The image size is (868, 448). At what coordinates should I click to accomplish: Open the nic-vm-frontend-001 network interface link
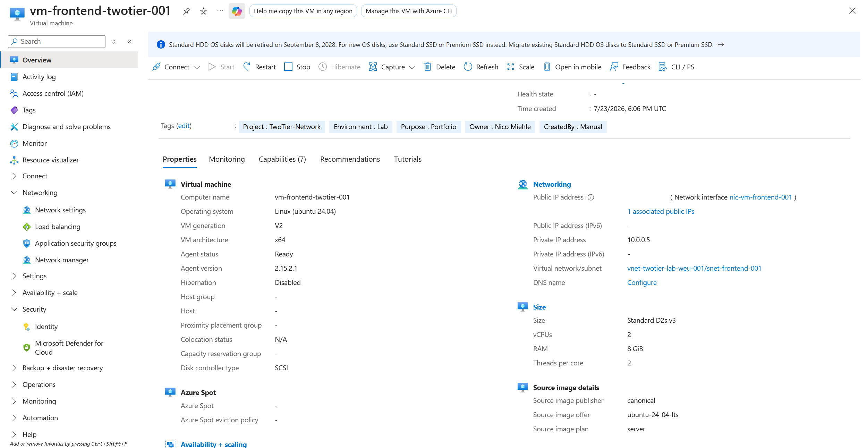pyautogui.click(x=761, y=197)
